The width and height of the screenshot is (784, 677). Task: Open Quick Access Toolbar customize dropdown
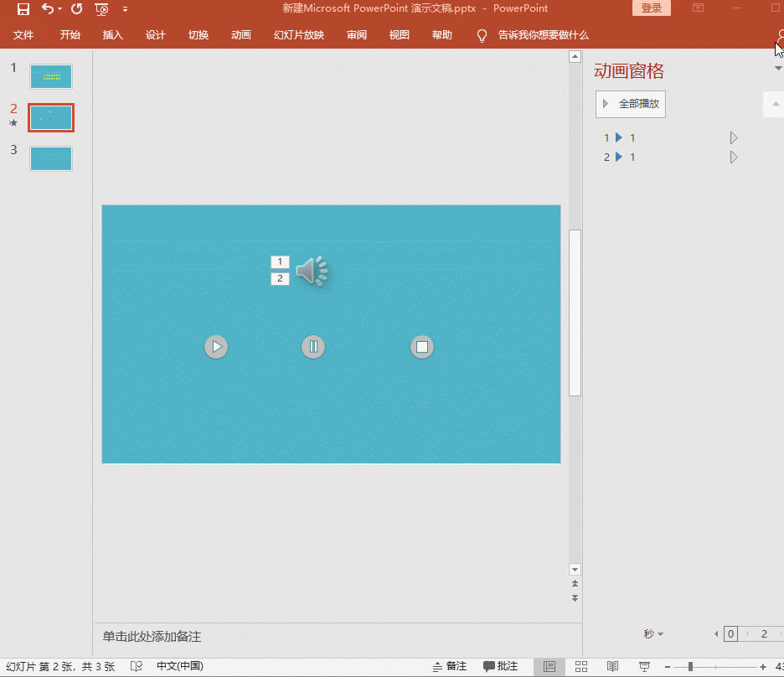(x=126, y=9)
